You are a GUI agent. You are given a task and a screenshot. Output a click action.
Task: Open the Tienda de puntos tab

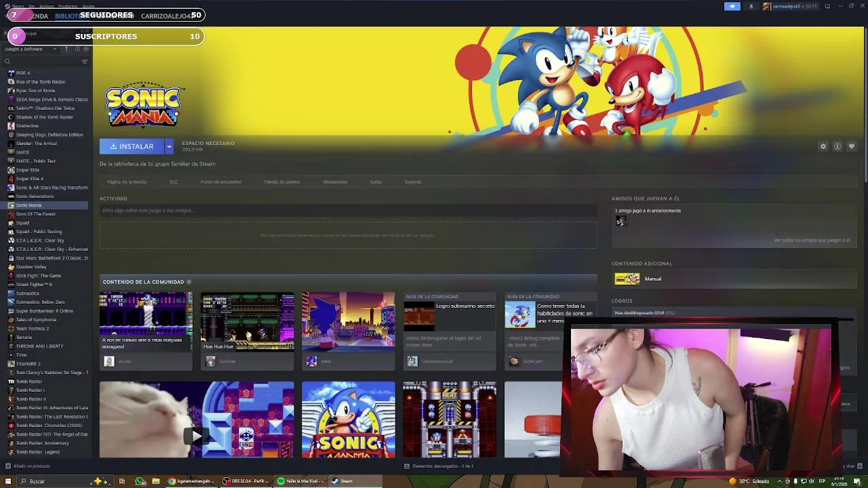282,182
